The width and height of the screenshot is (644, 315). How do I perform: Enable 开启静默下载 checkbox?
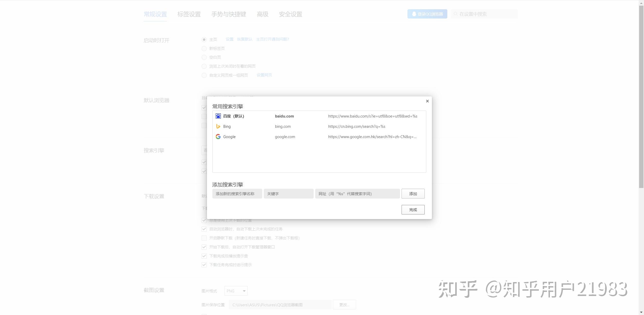[x=204, y=238]
